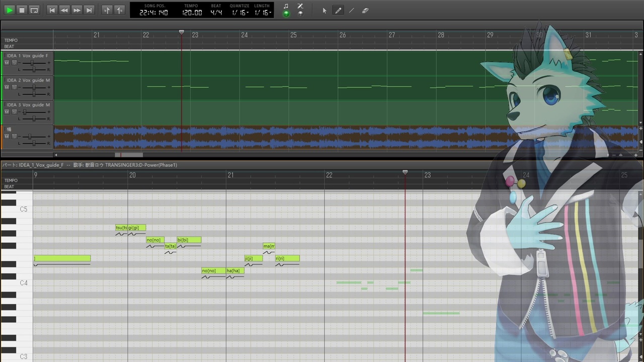Toggle the green music note indicator light
Viewport: 644px width, 362px height.
click(x=286, y=14)
